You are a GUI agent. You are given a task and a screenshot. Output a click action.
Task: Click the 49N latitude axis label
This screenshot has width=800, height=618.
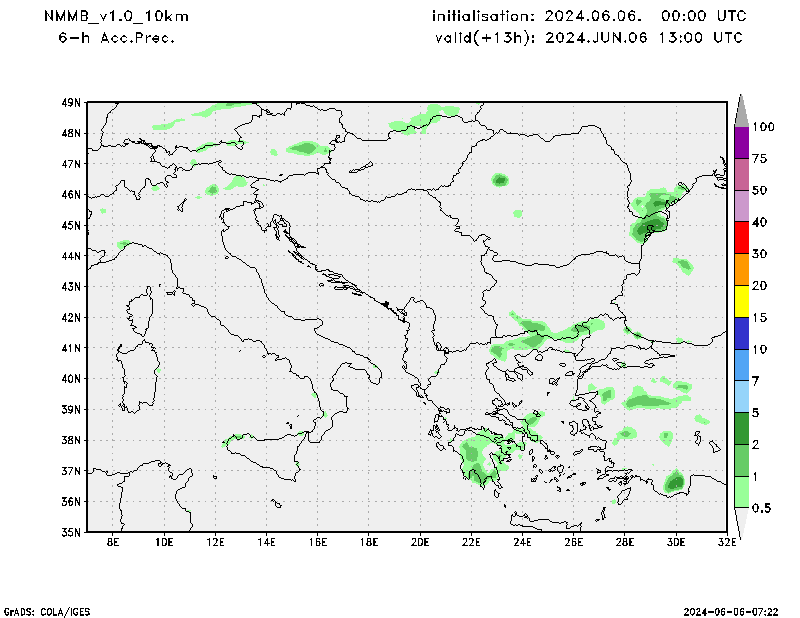point(70,102)
